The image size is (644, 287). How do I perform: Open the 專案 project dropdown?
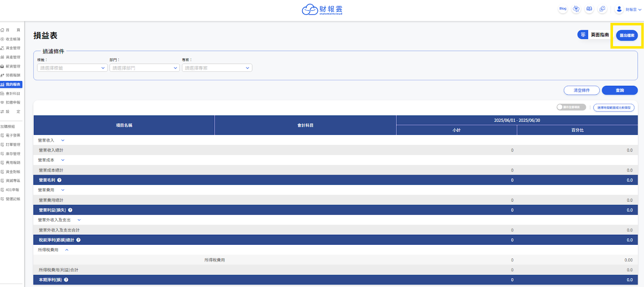click(217, 68)
